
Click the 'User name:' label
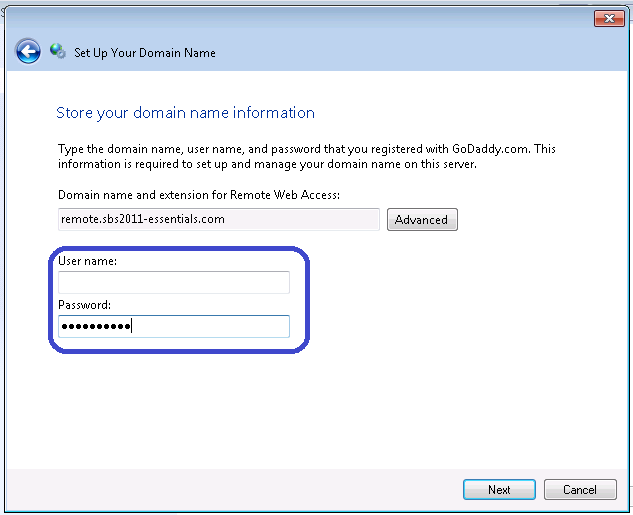tap(89, 261)
